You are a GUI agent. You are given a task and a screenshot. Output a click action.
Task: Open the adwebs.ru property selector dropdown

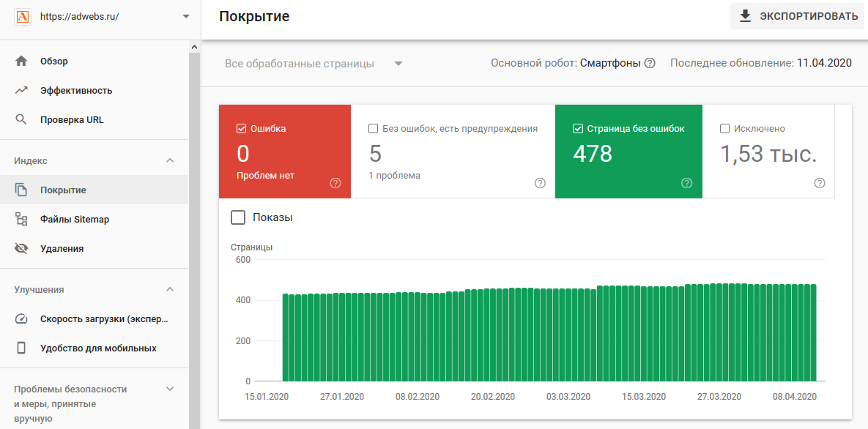coord(185,16)
